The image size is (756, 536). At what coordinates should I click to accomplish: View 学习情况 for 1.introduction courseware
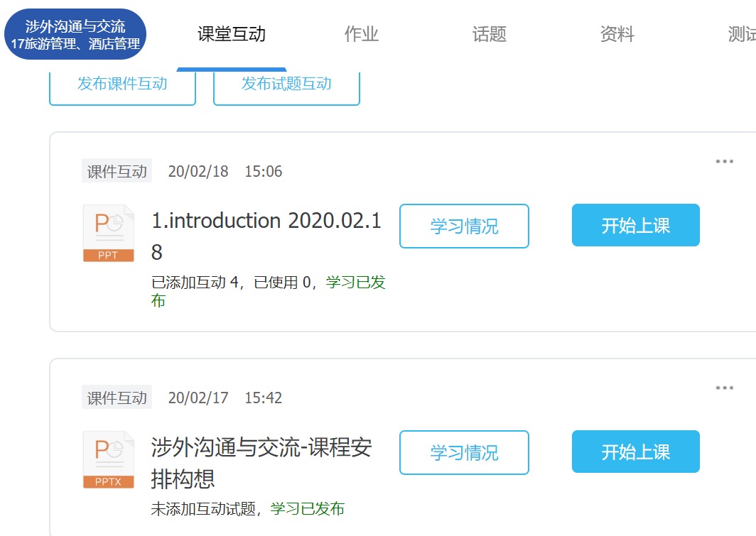[x=464, y=226]
